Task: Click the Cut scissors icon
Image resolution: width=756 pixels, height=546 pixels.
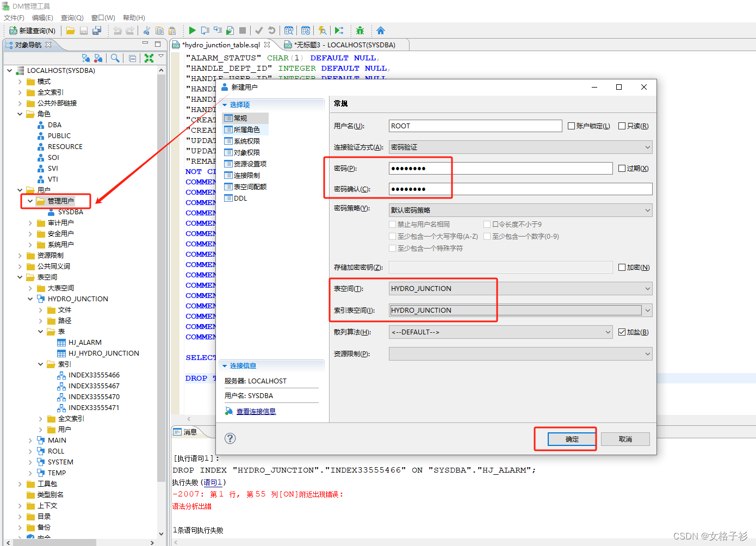Action: click(147, 30)
